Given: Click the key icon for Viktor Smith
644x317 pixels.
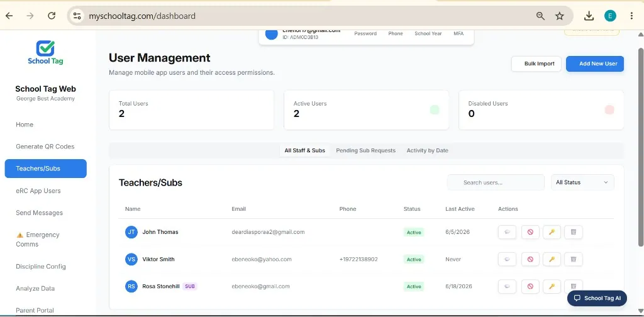Looking at the screenshot, I should [552, 259].
